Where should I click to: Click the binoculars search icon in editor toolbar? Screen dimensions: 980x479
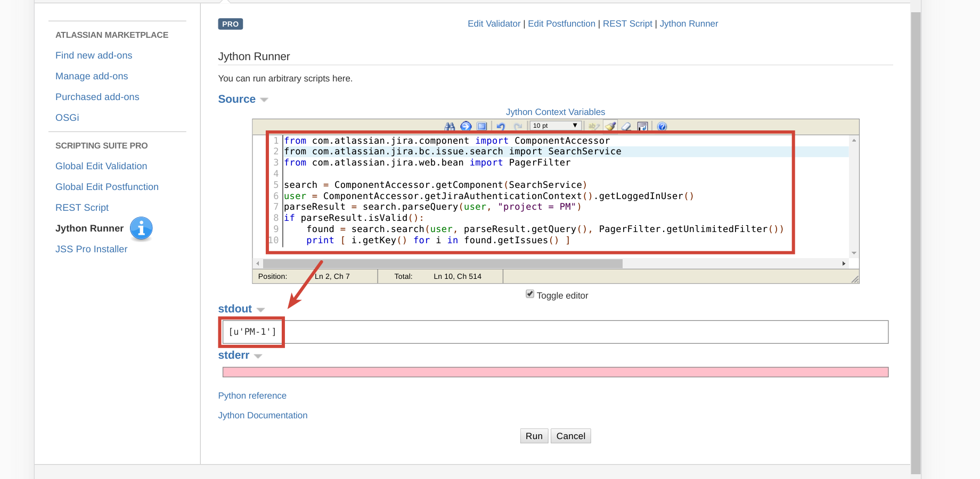pos(450,126)
